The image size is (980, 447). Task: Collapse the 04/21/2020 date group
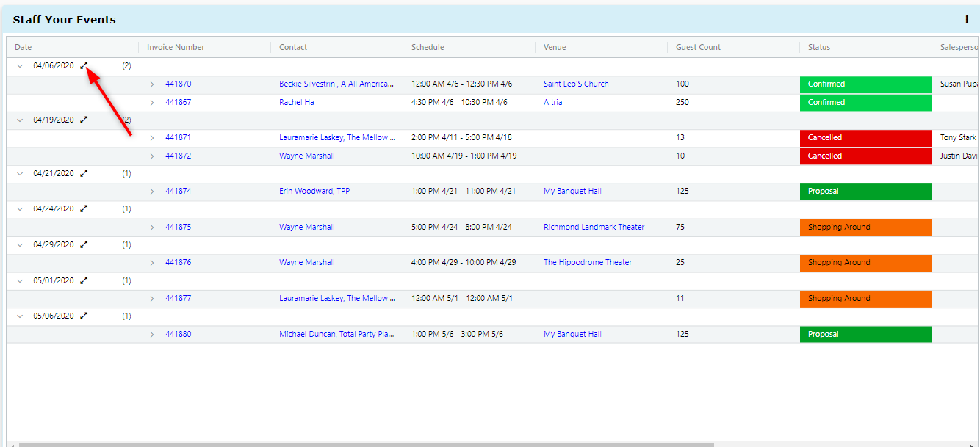point(20,173)
